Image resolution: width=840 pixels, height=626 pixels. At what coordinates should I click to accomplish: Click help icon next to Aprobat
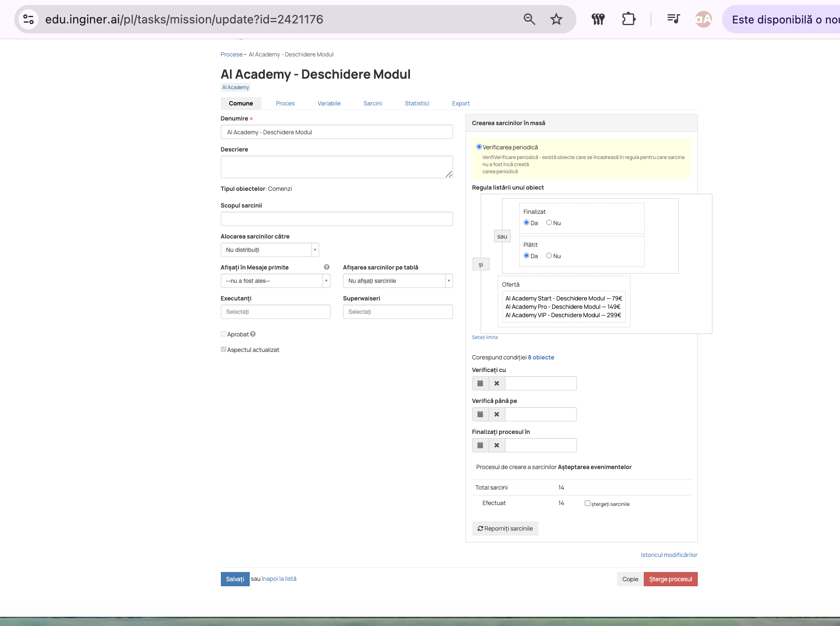click(x=253, y=334)
